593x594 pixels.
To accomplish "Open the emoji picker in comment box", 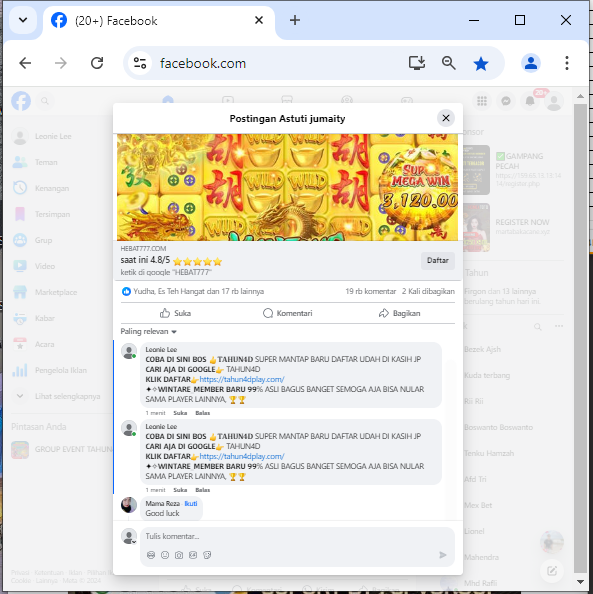I will 165,555.
